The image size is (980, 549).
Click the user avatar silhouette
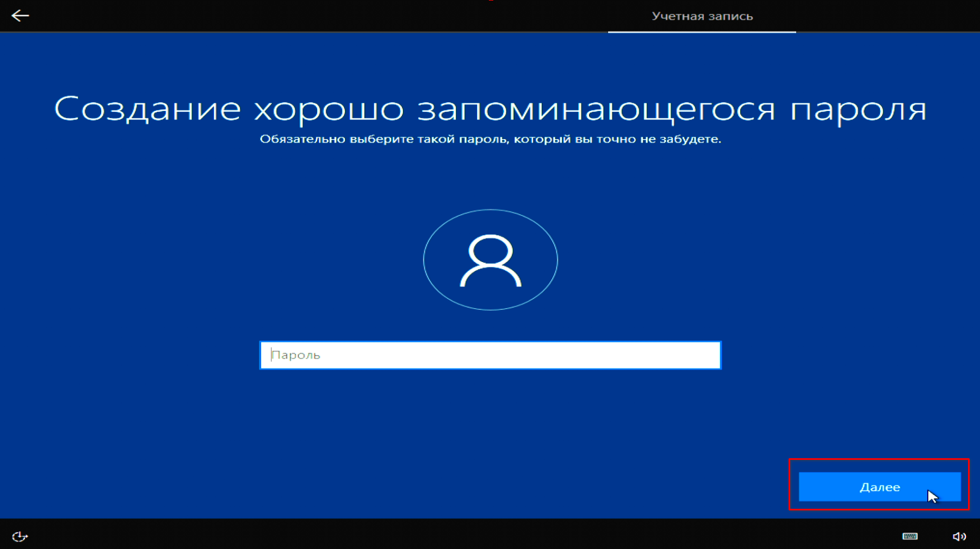(491, 261)
